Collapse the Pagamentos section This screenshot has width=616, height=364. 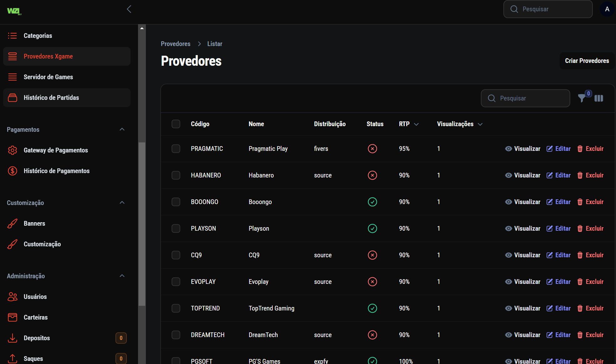click(122, 130)
